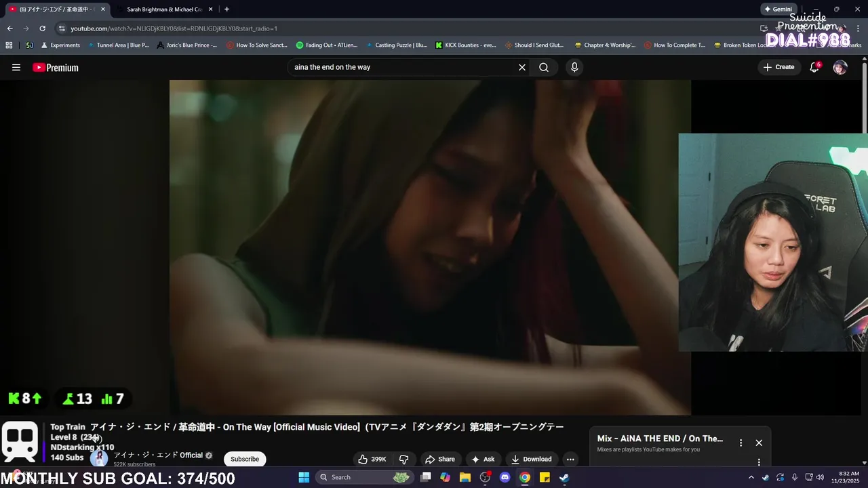Open Should I Send Glut bookmark

point(534,45)
